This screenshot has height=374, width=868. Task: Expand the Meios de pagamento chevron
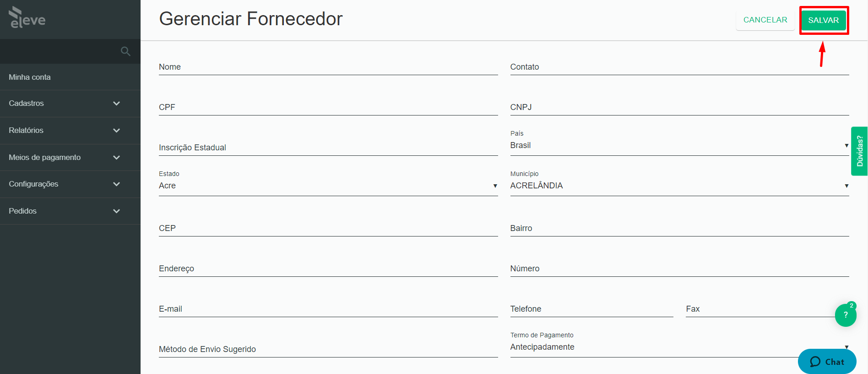[x=116, y=158]
